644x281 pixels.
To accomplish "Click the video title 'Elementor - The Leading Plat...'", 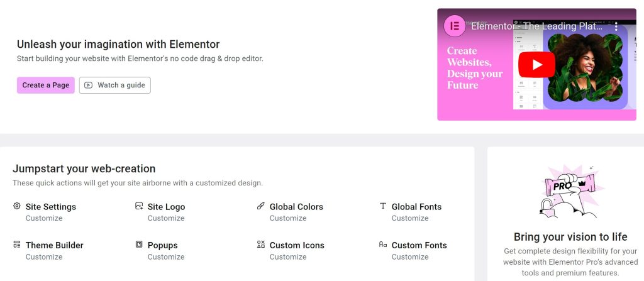I will [x=537, y=26].
